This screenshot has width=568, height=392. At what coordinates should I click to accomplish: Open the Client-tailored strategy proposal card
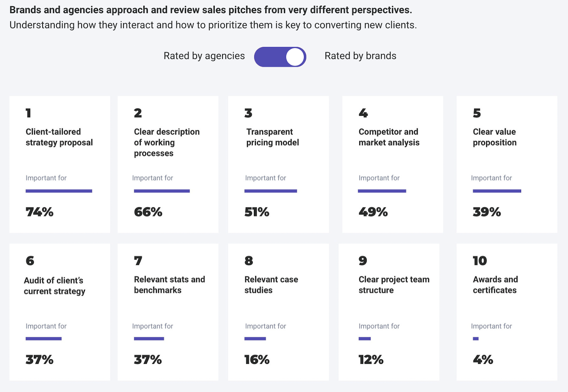60,164
